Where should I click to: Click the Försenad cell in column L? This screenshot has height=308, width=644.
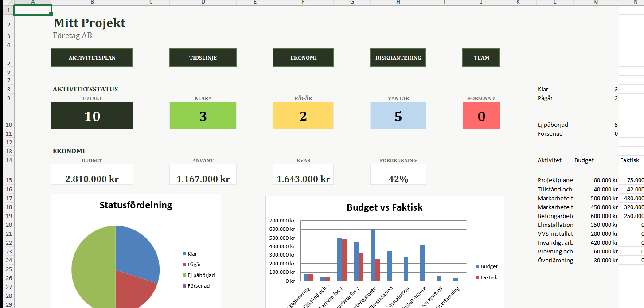coord(555,133)
